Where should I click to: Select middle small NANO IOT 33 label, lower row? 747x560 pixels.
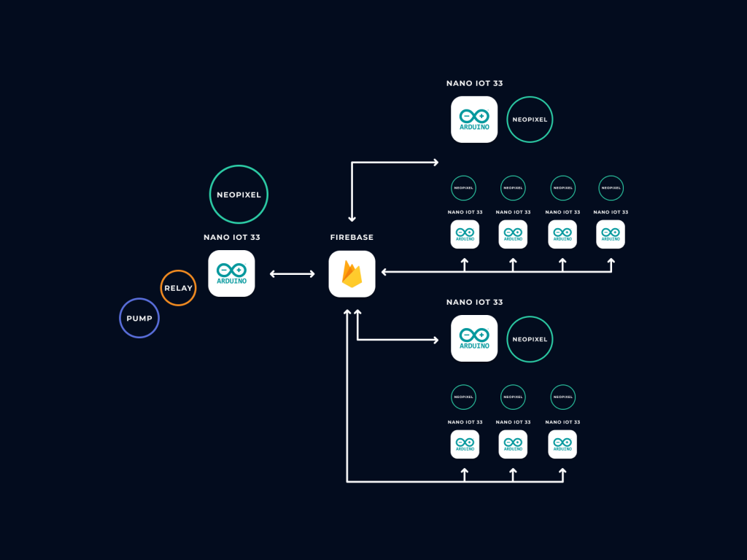click(x=513, y=422)
